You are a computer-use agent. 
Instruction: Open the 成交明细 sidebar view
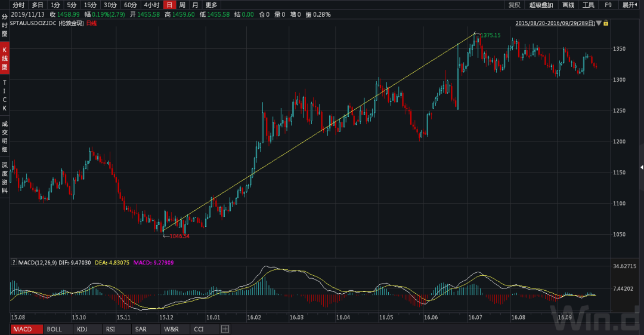point(5,136)
